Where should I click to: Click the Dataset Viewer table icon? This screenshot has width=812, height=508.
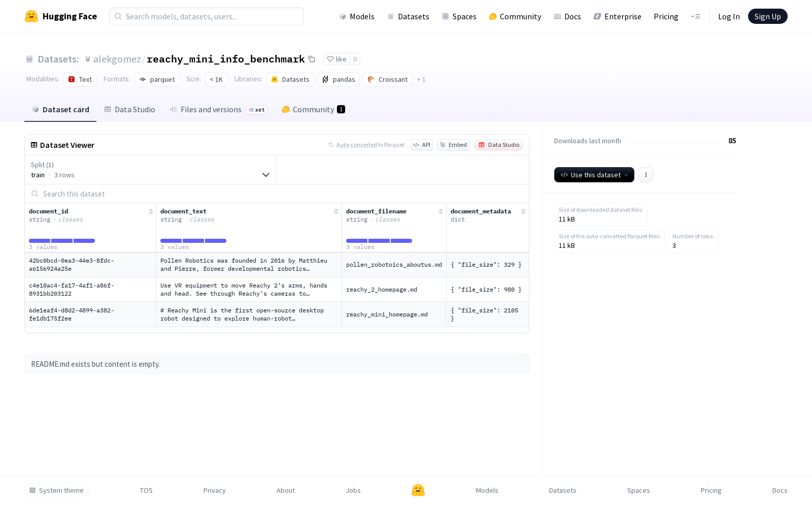coord(34,145)
